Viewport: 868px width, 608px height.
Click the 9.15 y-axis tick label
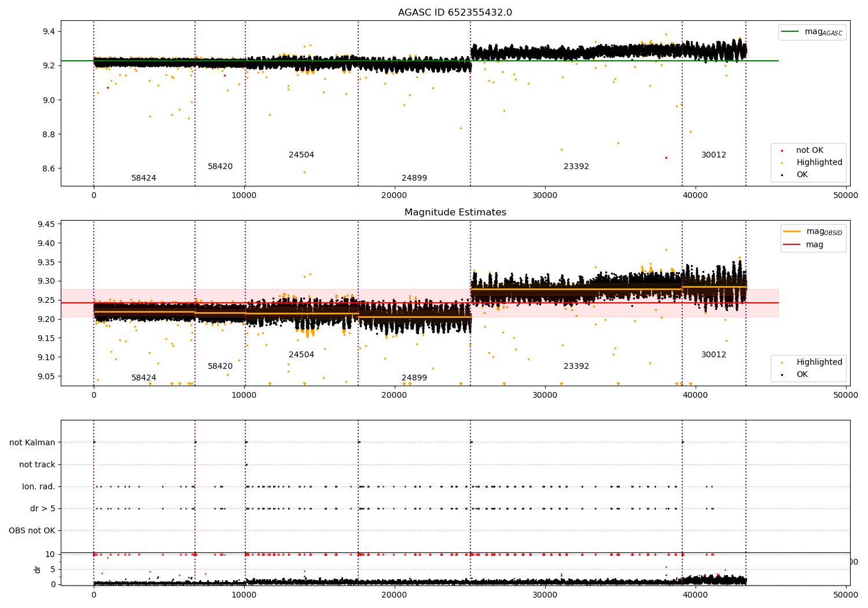pyautogui.click(x=47, y=338)
